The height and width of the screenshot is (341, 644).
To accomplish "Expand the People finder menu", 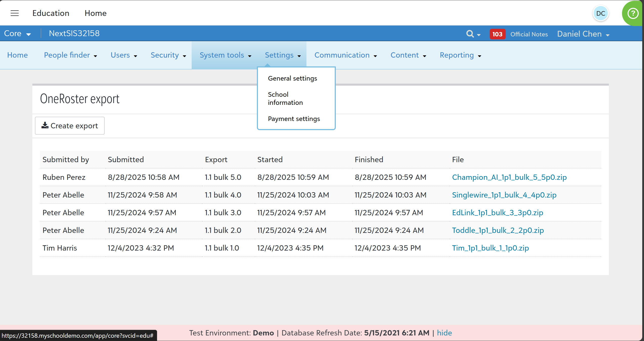I will pos(70,55).
